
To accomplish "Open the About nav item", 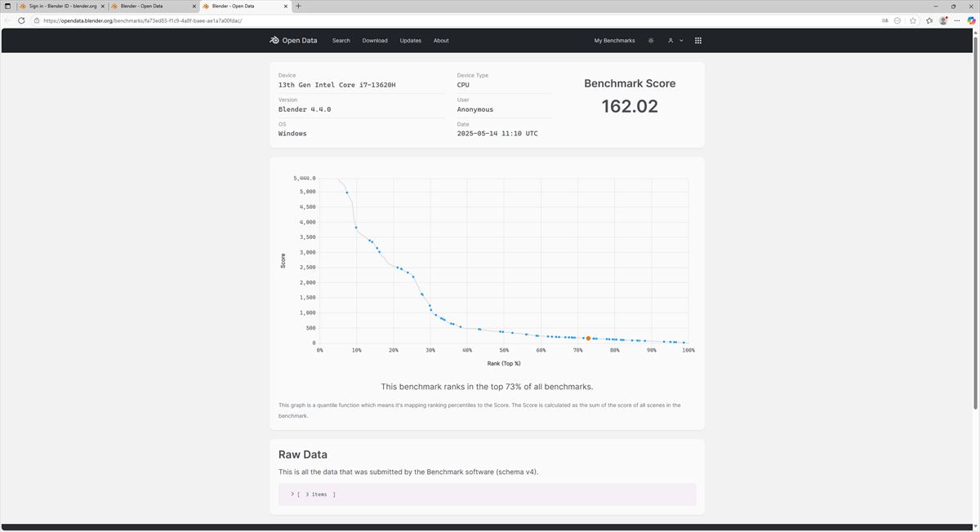I will click(x=441, y=40).
